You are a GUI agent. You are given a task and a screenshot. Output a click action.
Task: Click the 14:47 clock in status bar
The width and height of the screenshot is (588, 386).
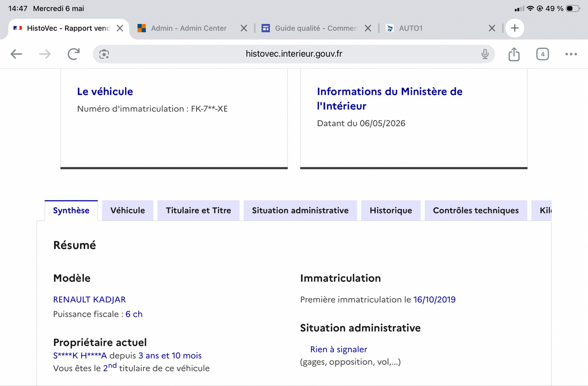coord(18,9)
